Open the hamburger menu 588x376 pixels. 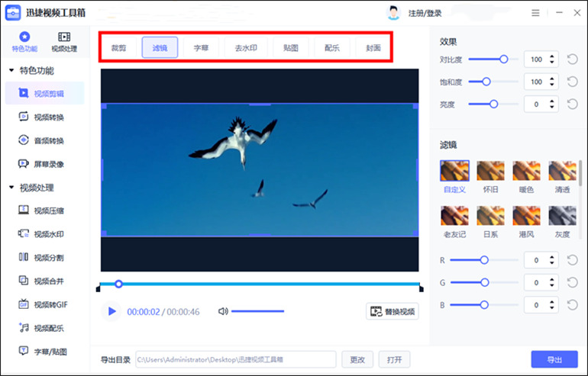click(x=535, y=13)
